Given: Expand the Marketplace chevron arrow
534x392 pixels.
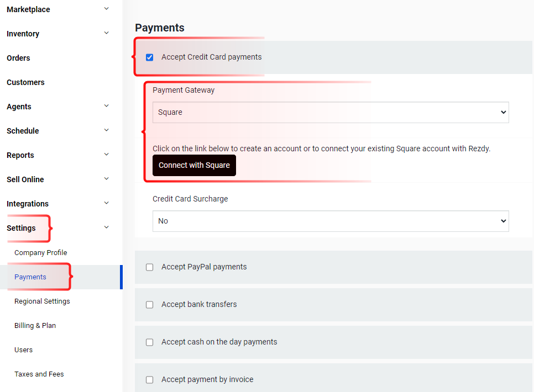Looking at the screenshot, I should 106,9.
